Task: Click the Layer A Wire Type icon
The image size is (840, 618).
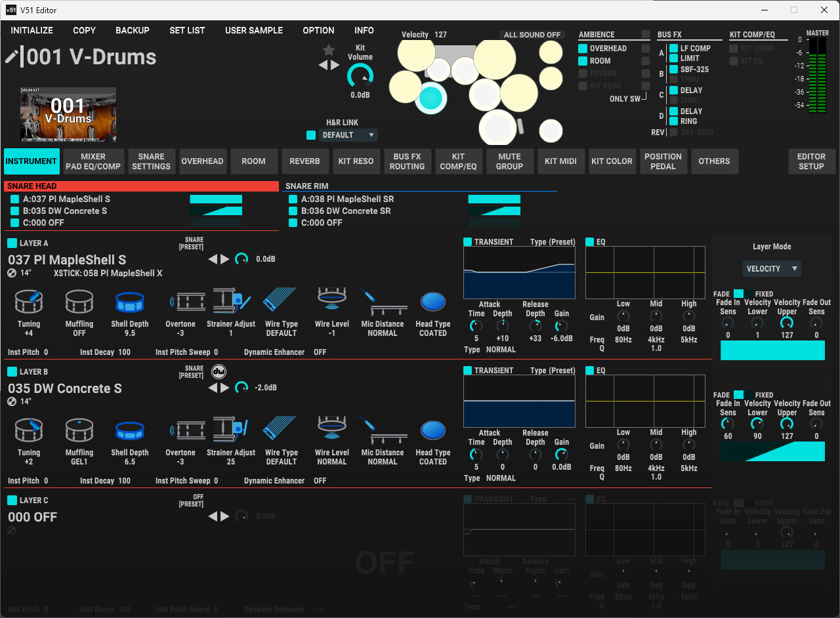Action: point(281,302)
